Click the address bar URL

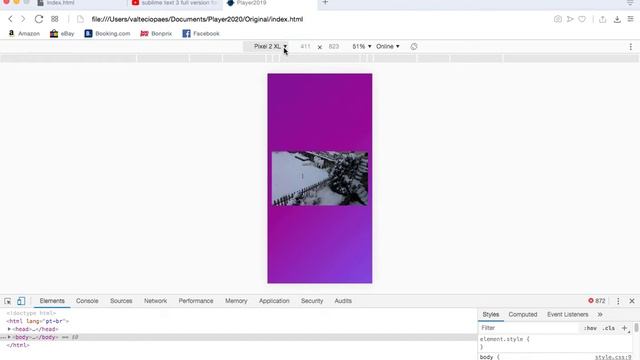(197, 19)
